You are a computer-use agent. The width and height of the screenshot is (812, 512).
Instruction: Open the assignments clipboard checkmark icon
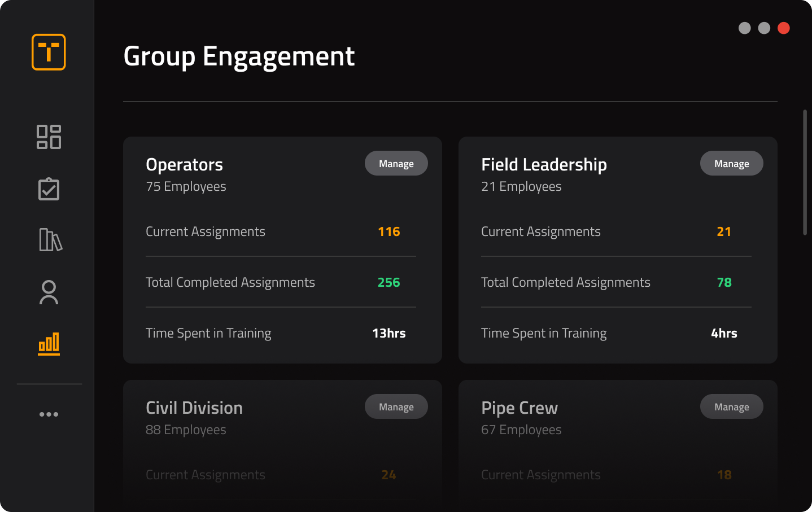[49, 189]
